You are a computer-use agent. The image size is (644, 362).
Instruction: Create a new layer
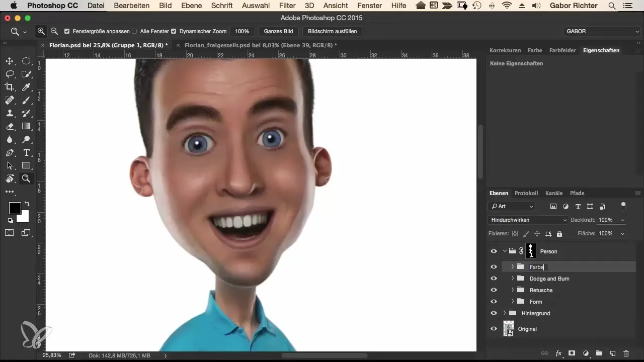coord(613,353)
